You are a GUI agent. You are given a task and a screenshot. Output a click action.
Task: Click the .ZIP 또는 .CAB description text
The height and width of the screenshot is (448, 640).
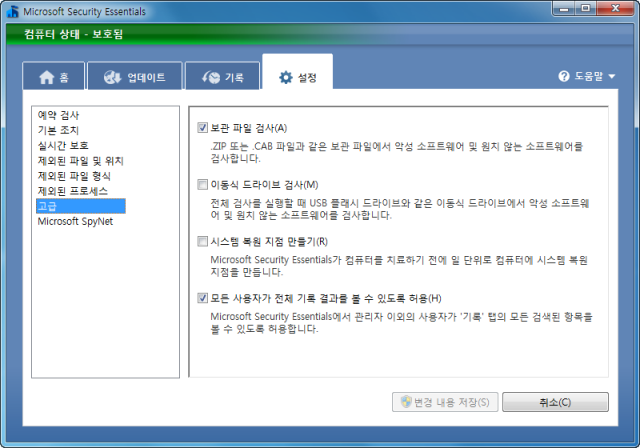(x=397, y=152)
